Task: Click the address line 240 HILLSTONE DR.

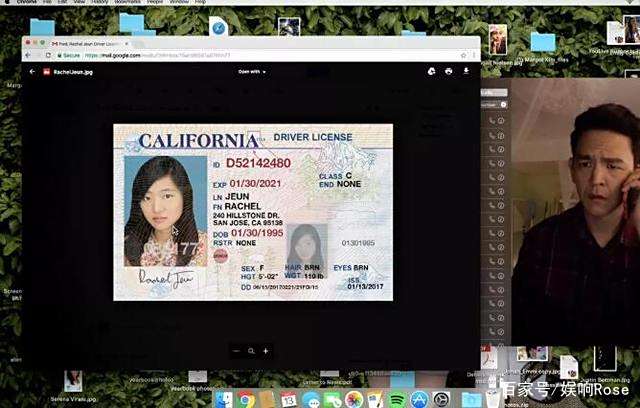Action: point(246,215)
